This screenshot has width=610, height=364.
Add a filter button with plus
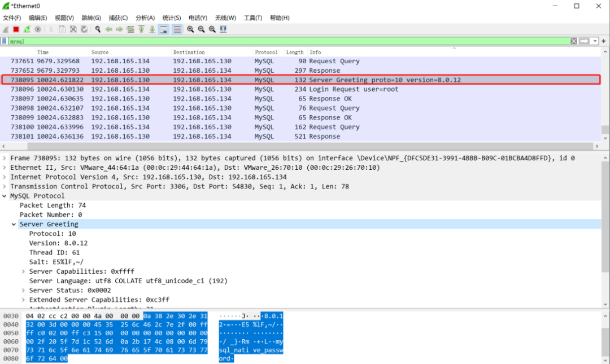tap(604, 41)
